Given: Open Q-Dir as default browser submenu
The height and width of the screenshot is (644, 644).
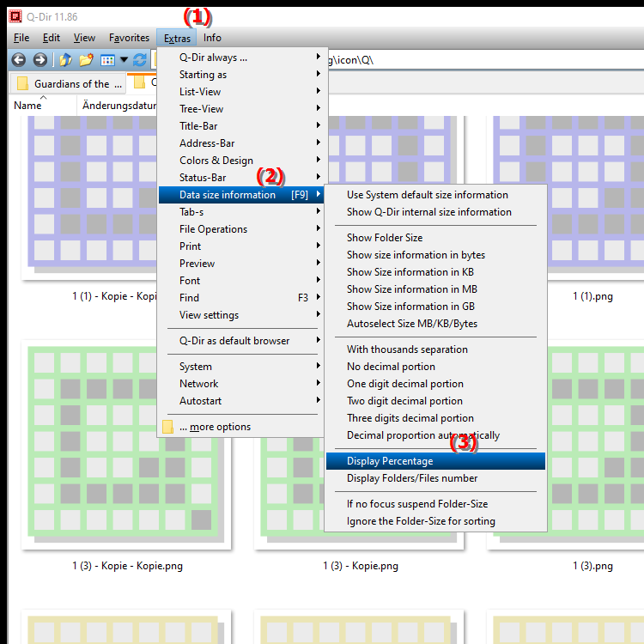Looking at the screenshot, I should coord(241,341).
